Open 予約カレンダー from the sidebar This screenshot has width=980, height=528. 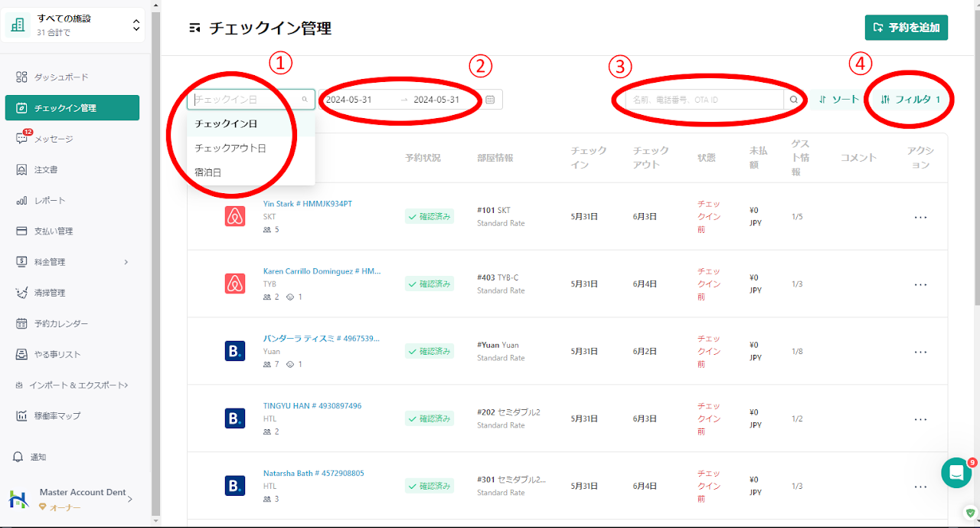point(61,323)
